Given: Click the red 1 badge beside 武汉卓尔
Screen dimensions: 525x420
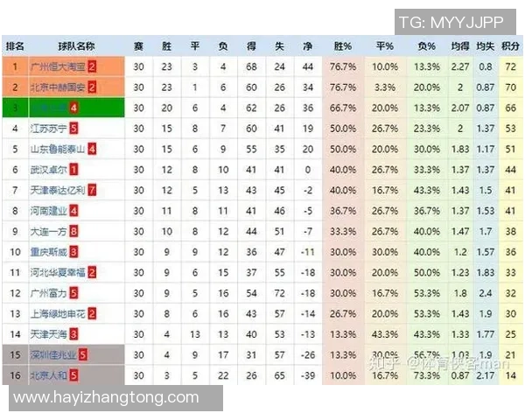Looking at the screenshot, I should tap(74, 169).
